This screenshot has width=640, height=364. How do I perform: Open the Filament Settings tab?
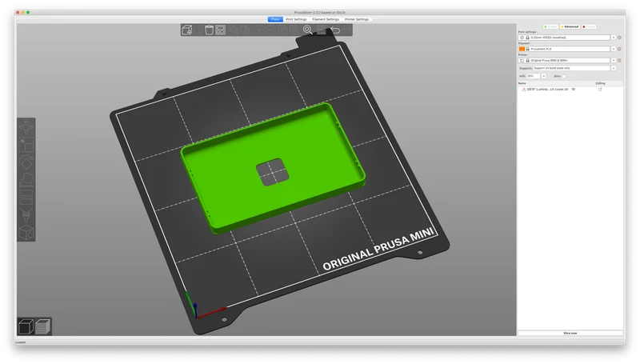pos(326,19)
